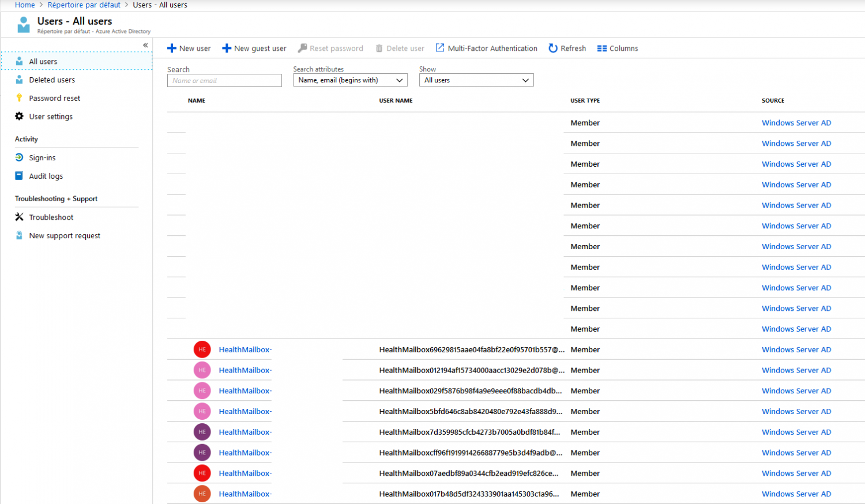Open HealthMailbox user with username 69629815aae04
The image size is (865, 504).
pyautogui.click(x=245, y=349)
